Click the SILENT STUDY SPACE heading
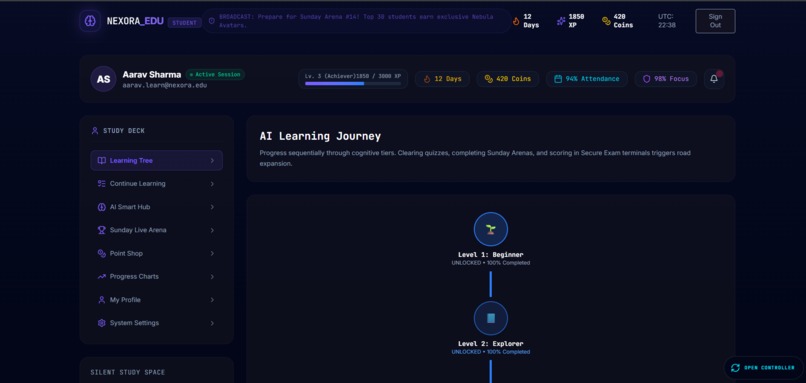This screenshot has height=383, width=806. coord(128,372)
